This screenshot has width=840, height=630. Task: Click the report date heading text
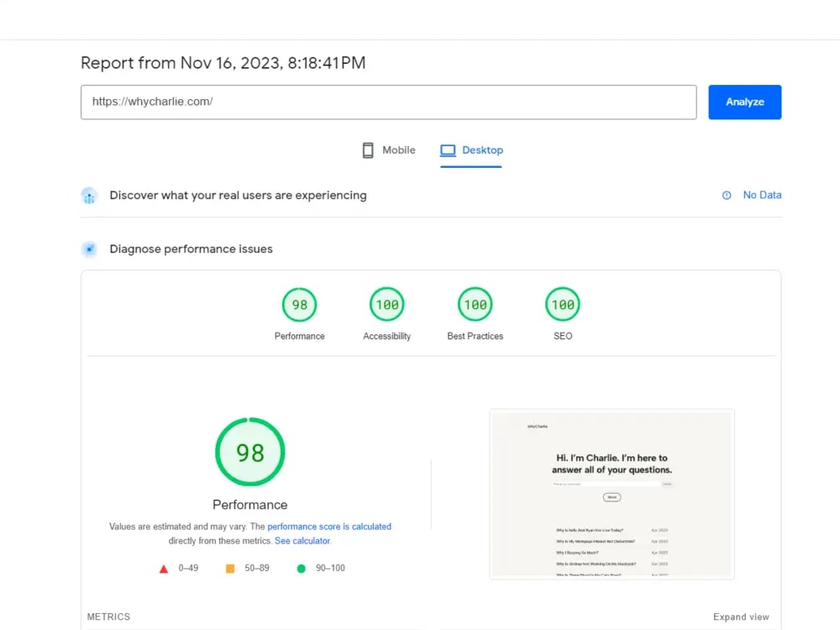(223, 63)
